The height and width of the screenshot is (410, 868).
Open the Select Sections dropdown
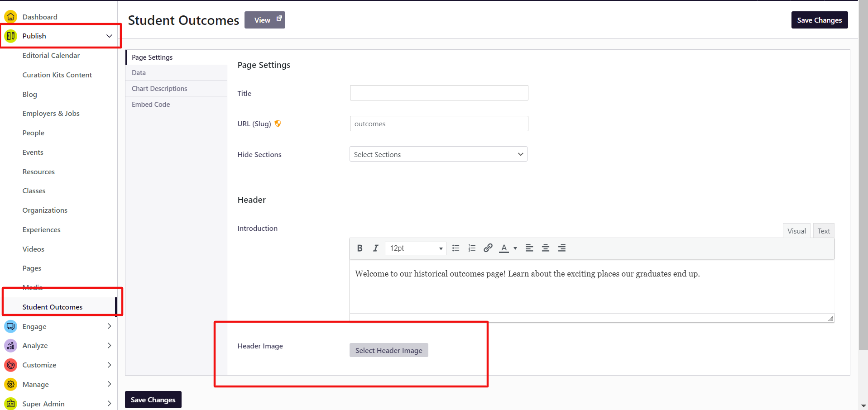coord(438,154)
